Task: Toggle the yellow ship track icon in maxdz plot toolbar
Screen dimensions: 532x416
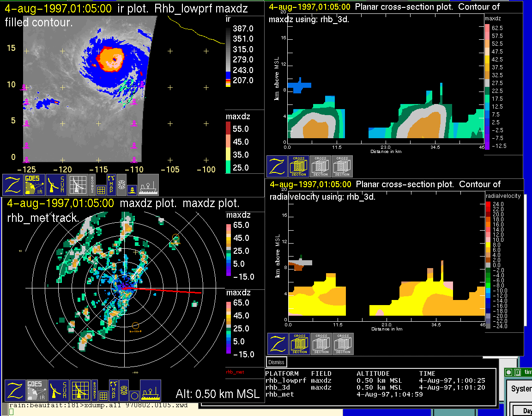Action: pos(151,391)
